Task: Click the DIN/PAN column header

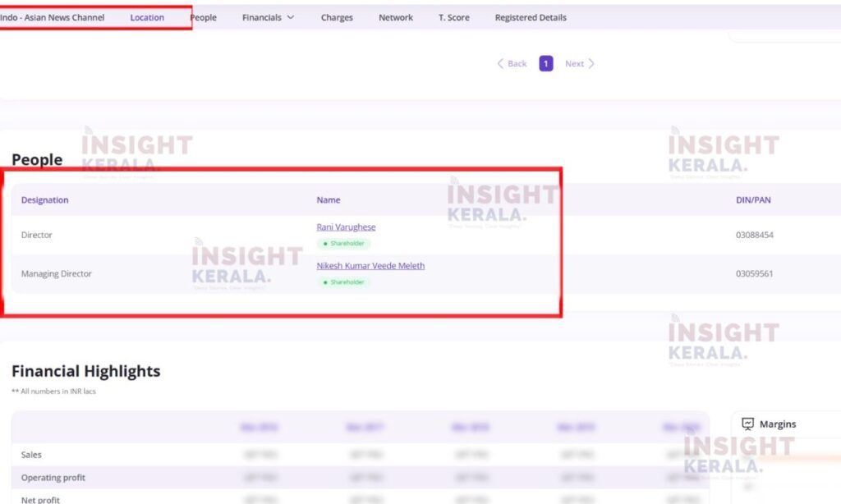Action: click(753, 200)
